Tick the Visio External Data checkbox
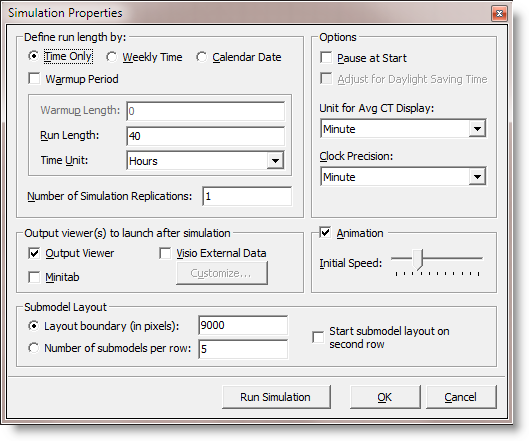This screenshot has height=441, width=529. point(165,253)
